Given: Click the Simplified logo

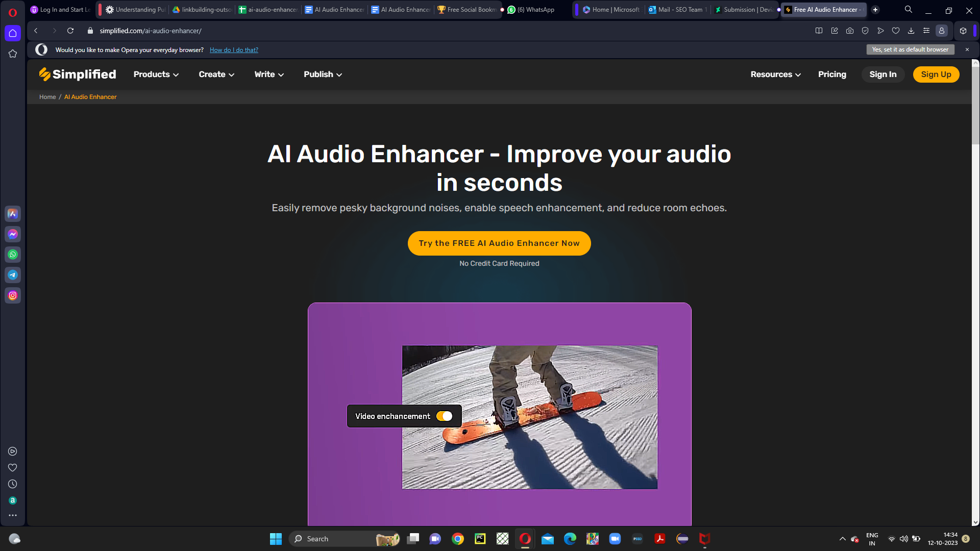Looking at the screenshot, I should coord(78,74).
